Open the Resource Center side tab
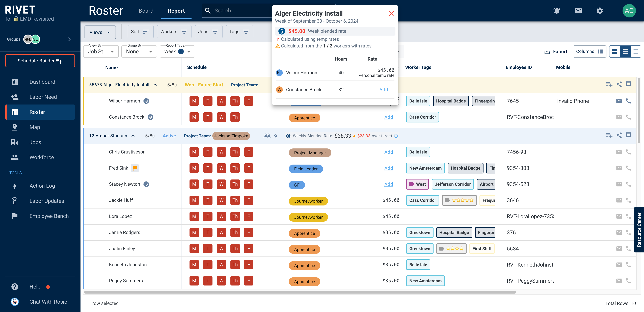Image resolution: width=644 pixels, height=312 pixels. coord(639,230)
